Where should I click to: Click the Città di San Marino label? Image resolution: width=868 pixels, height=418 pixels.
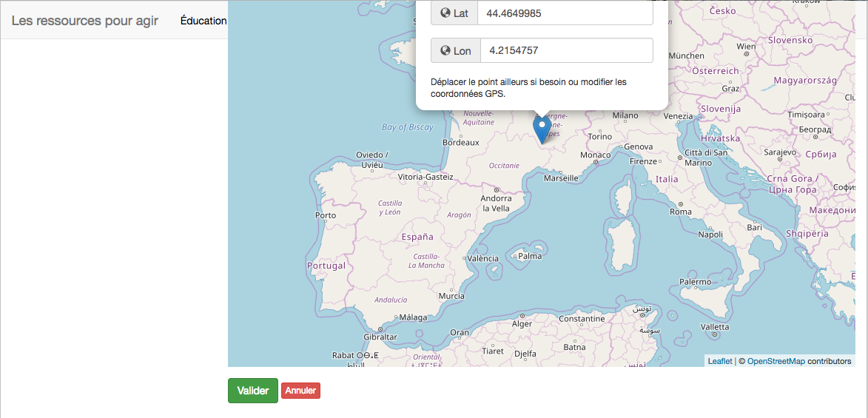click(706, 158)
